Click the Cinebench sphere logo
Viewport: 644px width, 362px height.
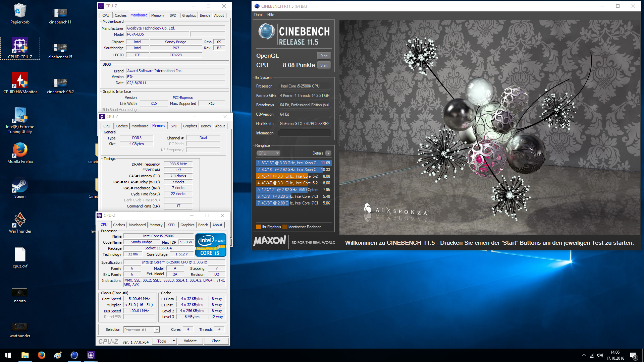click(x=267, y=32)
